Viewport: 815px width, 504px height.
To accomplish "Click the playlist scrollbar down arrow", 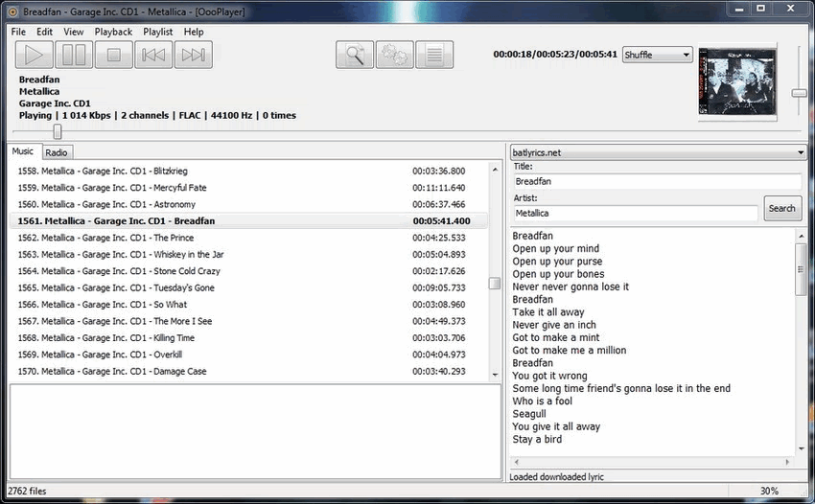I will tap(495, 375).
